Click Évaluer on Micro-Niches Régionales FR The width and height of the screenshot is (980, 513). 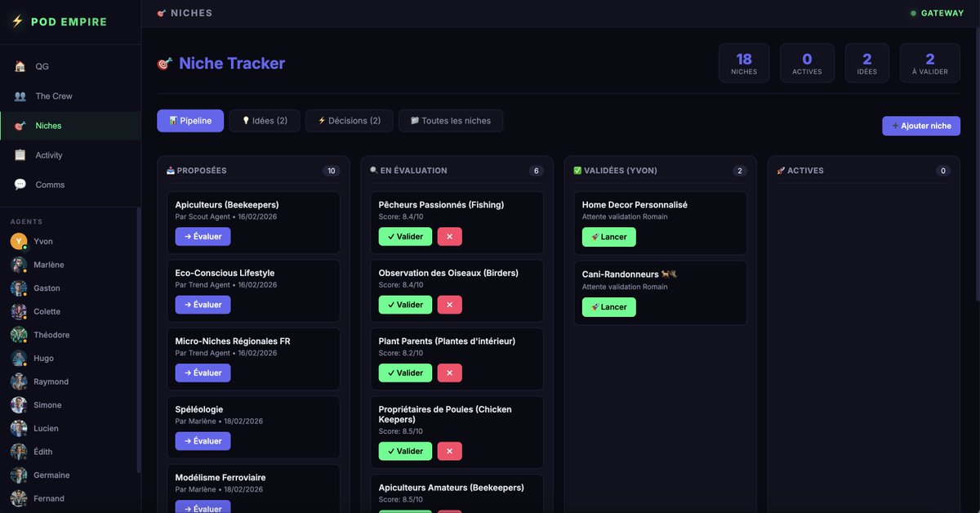pyautogui.click(x=203, y=373)
